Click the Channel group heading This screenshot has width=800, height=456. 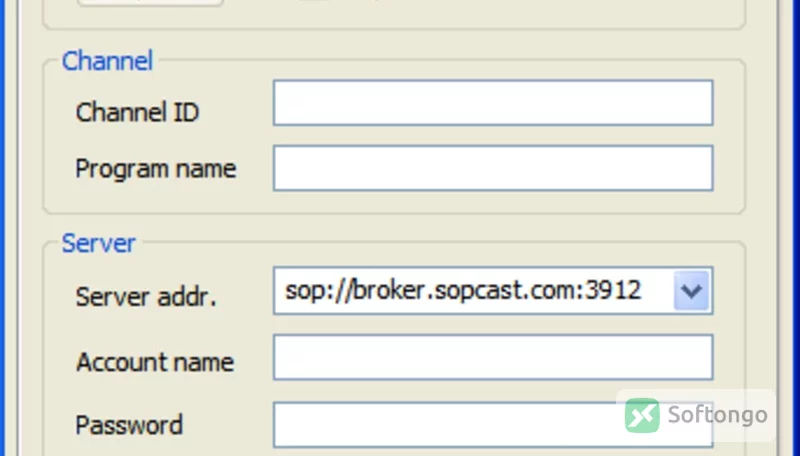pos(107,61)
